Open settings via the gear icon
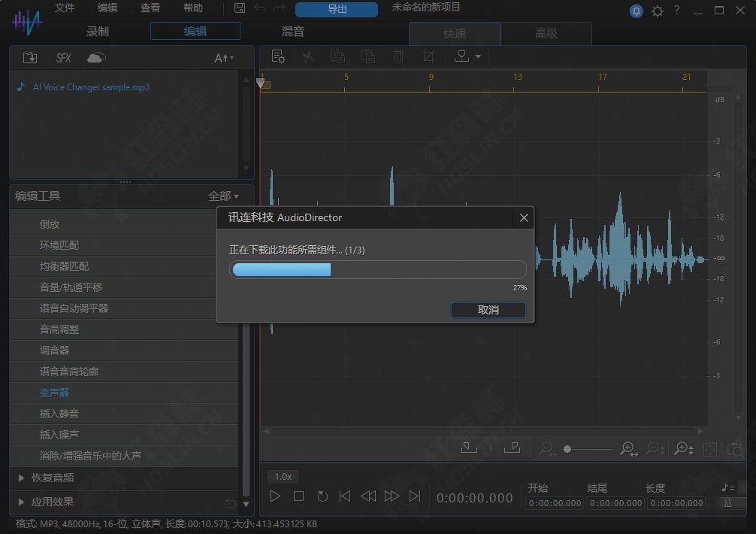 658,11
